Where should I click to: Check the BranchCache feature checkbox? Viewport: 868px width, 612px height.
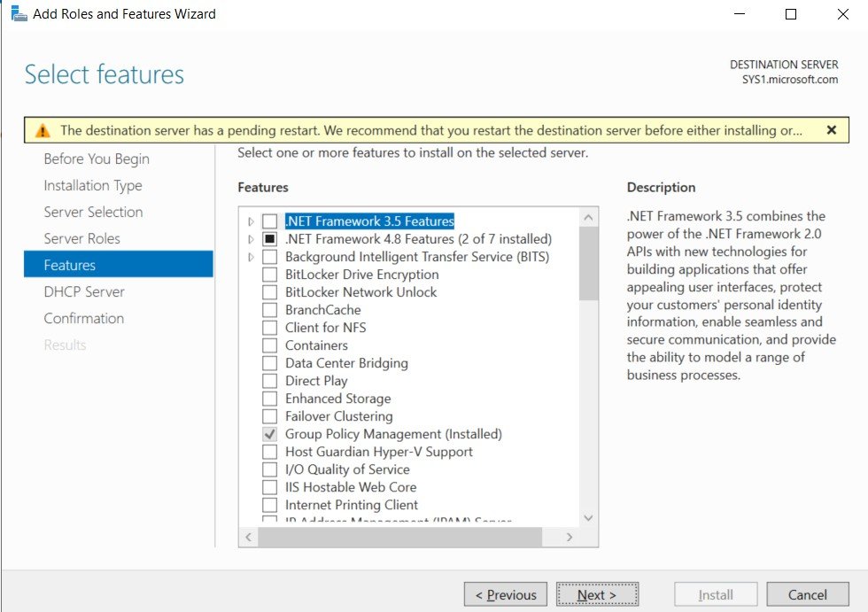click(x=269, y=310)
